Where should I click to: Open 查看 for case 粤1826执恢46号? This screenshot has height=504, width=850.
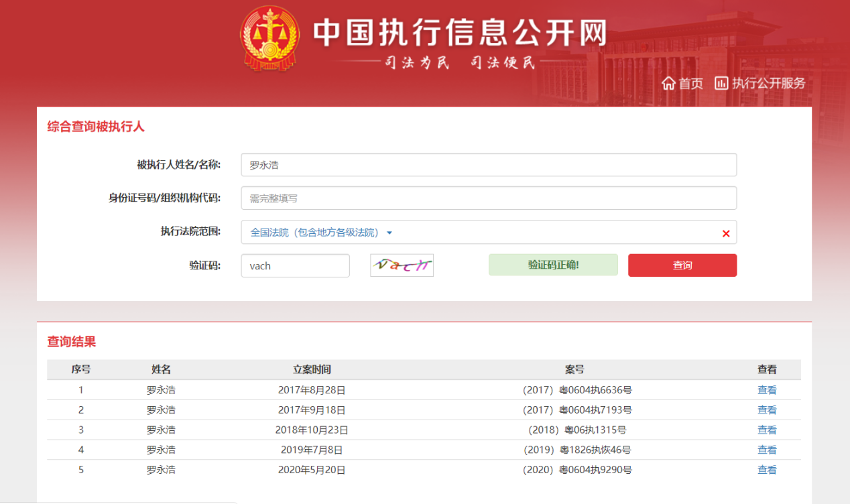767,450
